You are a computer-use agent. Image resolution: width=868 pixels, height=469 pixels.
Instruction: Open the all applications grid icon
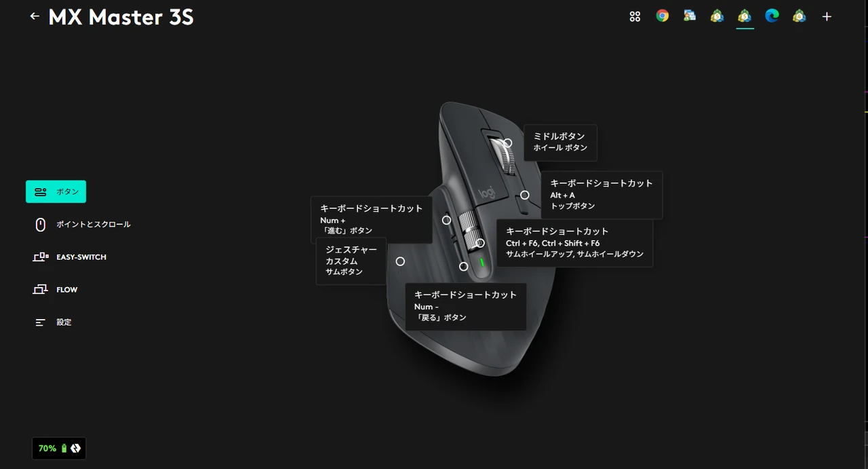pos(635,16)
